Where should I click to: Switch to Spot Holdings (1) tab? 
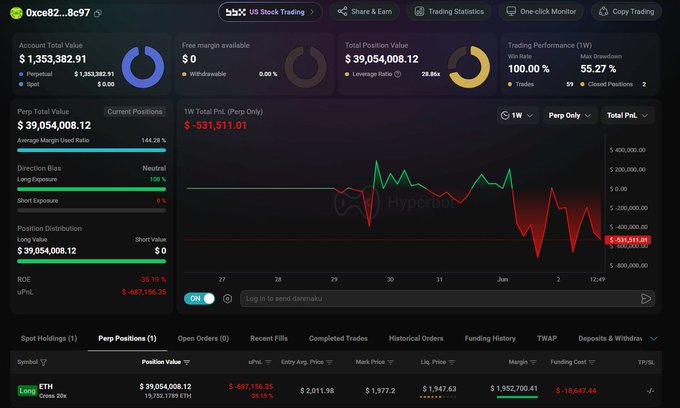click(49, 339)
